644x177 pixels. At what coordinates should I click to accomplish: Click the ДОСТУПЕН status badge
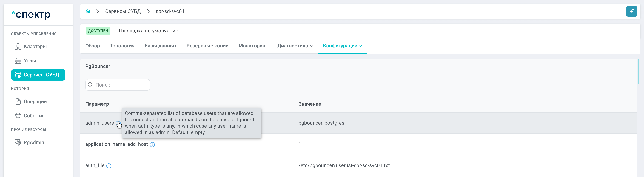click(98, 31)
